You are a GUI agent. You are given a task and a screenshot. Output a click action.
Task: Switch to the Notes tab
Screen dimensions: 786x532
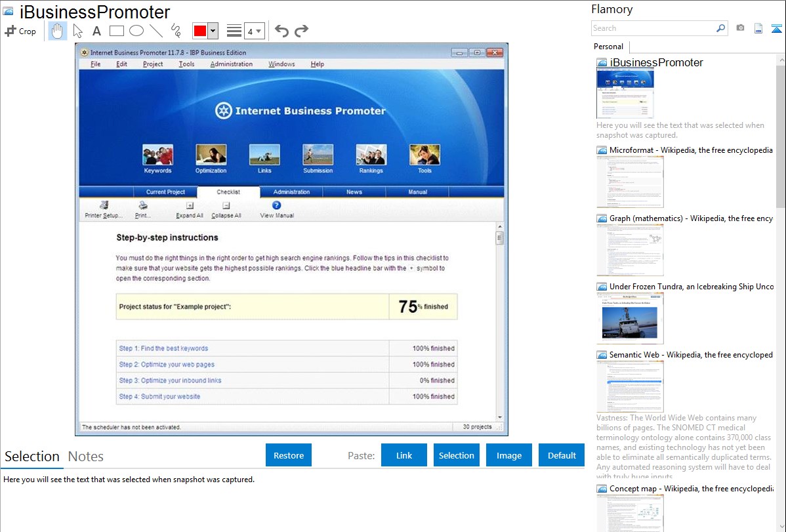(86, 457)
